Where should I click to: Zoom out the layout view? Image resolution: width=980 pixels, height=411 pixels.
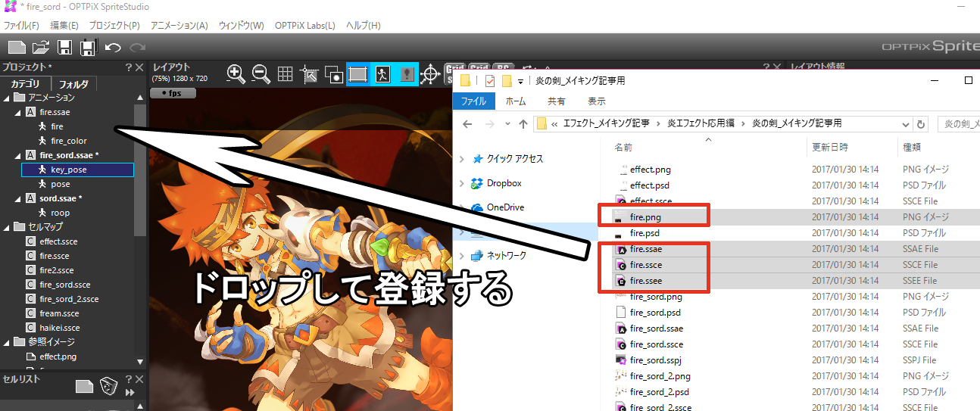pos(261,73)
